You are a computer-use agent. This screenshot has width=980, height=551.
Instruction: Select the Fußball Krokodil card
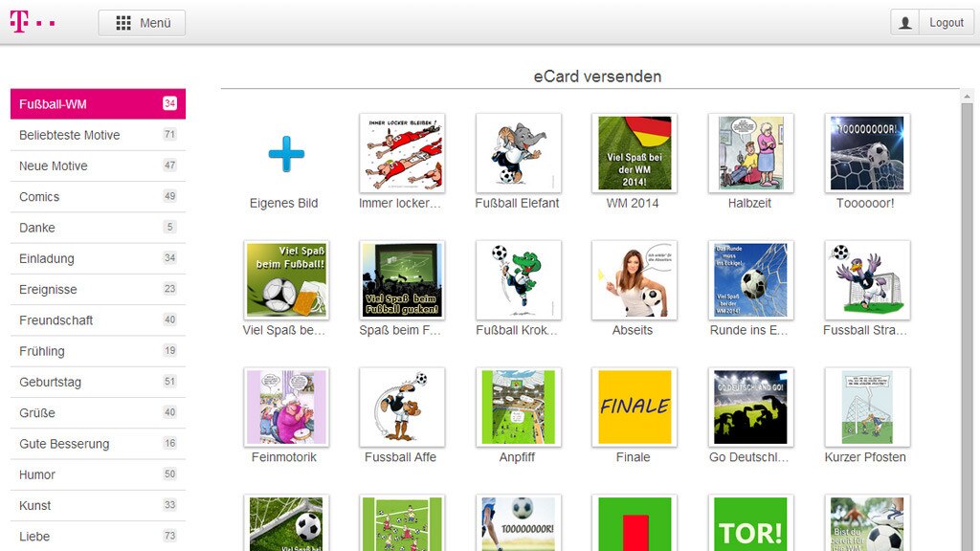(x=517, y=280)
